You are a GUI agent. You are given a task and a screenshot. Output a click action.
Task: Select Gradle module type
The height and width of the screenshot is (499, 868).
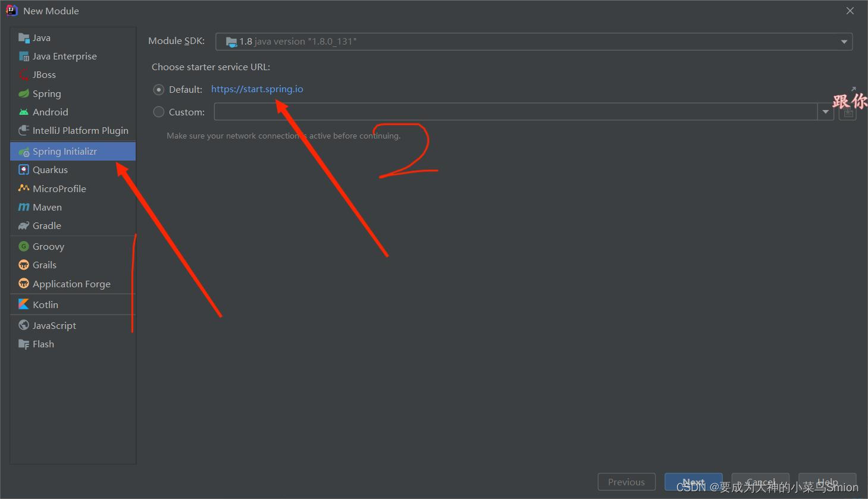[x=73, y=226]
